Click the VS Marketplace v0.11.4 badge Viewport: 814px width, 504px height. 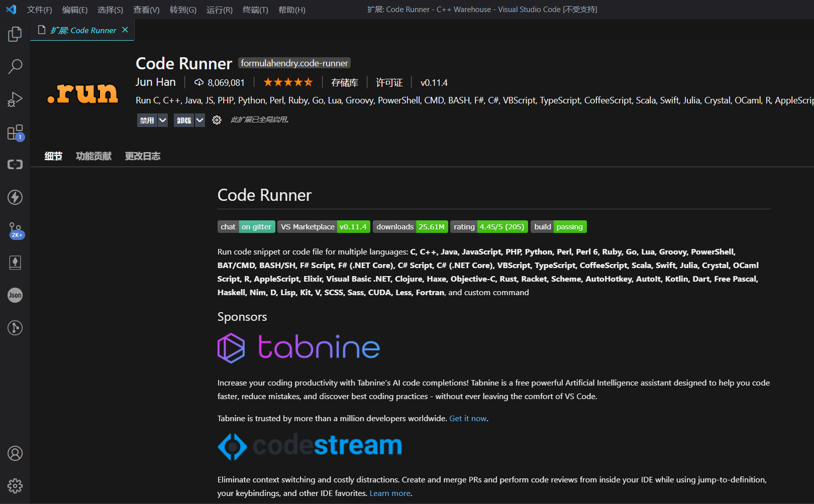click(x=324, y=227)
